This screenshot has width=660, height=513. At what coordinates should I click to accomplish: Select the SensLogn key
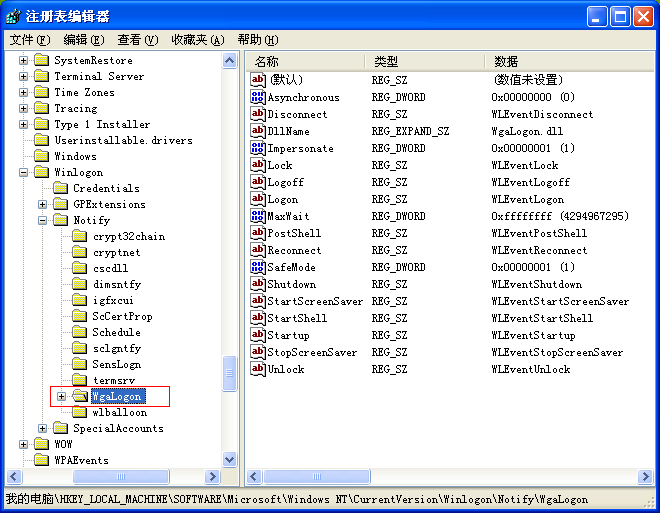click(x=117, y=364)
